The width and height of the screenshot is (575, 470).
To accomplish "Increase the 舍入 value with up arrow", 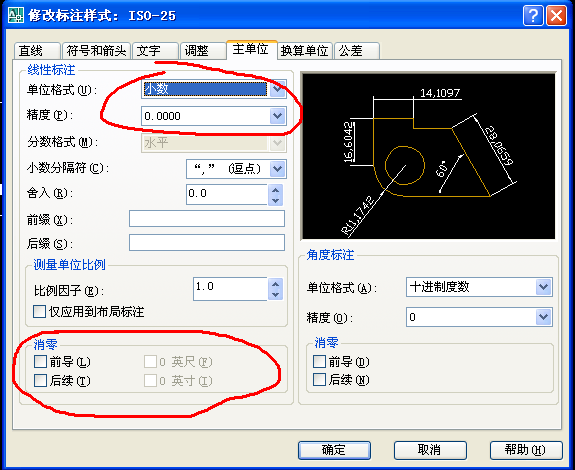I will pos(276,190).
